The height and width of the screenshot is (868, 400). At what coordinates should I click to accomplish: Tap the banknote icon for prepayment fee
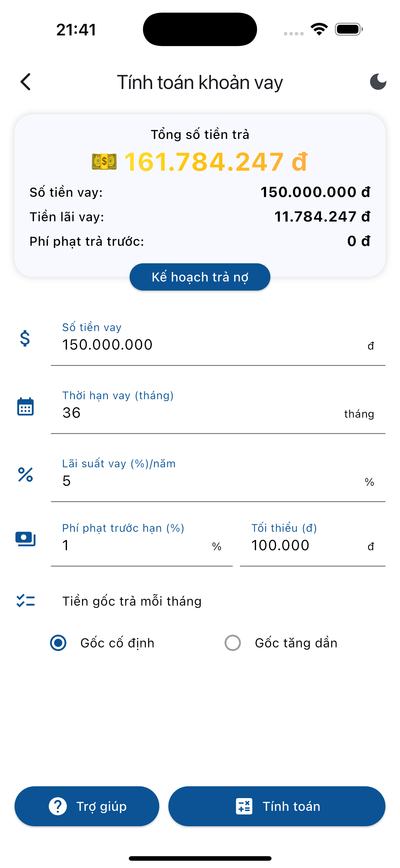(25, 539)
